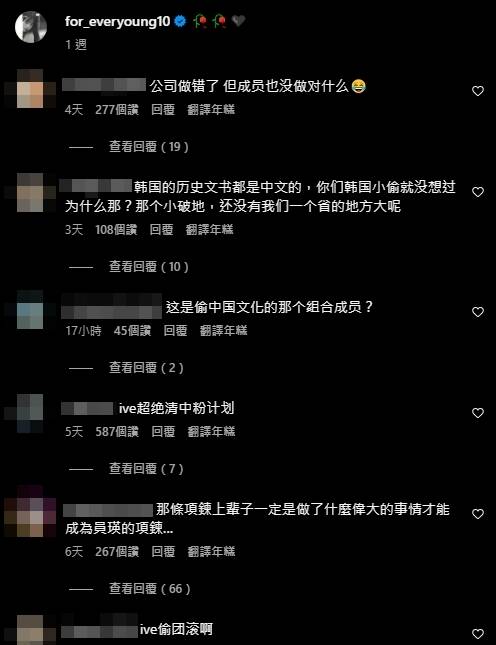Open for_everyoung10 profile picture

(31, 27)
